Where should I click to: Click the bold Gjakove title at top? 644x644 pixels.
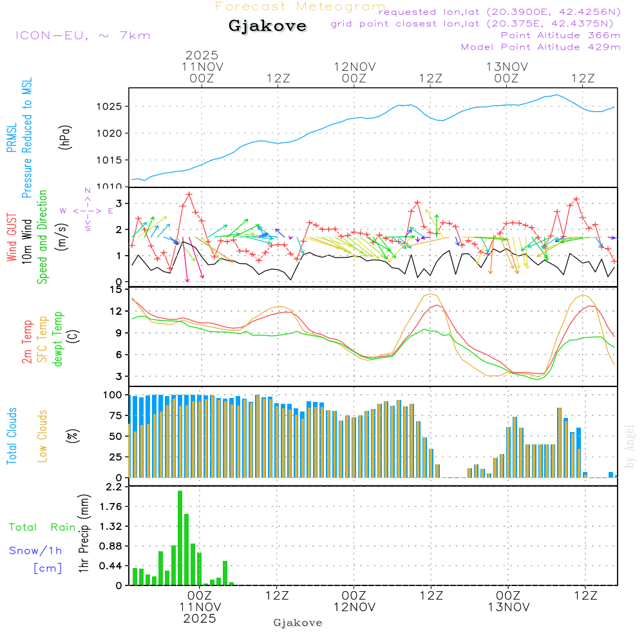(267, 26)
